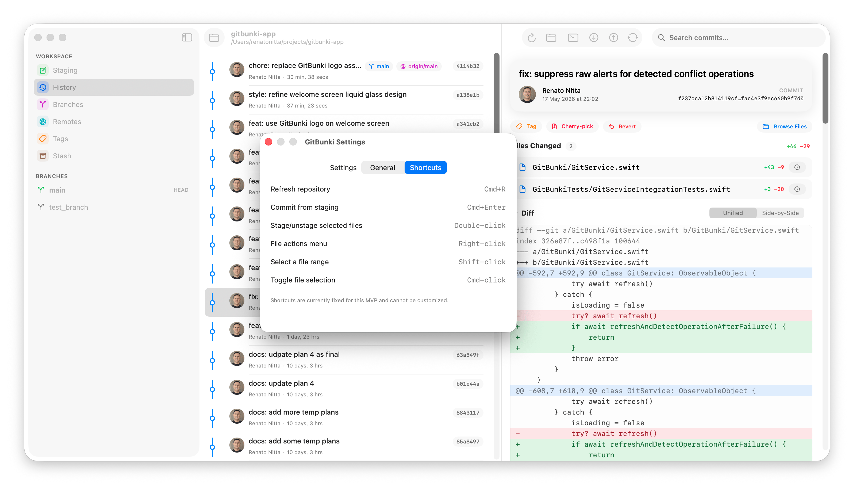Viewport: 868px width, 490px height.
Task: Click the commit details panel scrollbar
Action: point(825,88)
